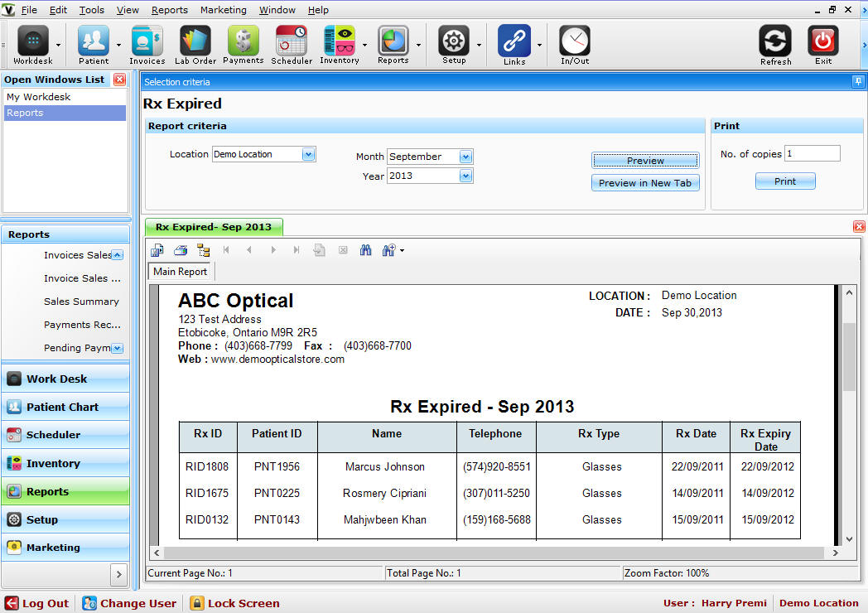This screenshot has height=613, width=868.
Task: Select the Rx Expired- Sep 2013 tab
Action: (x=214, y=227)
